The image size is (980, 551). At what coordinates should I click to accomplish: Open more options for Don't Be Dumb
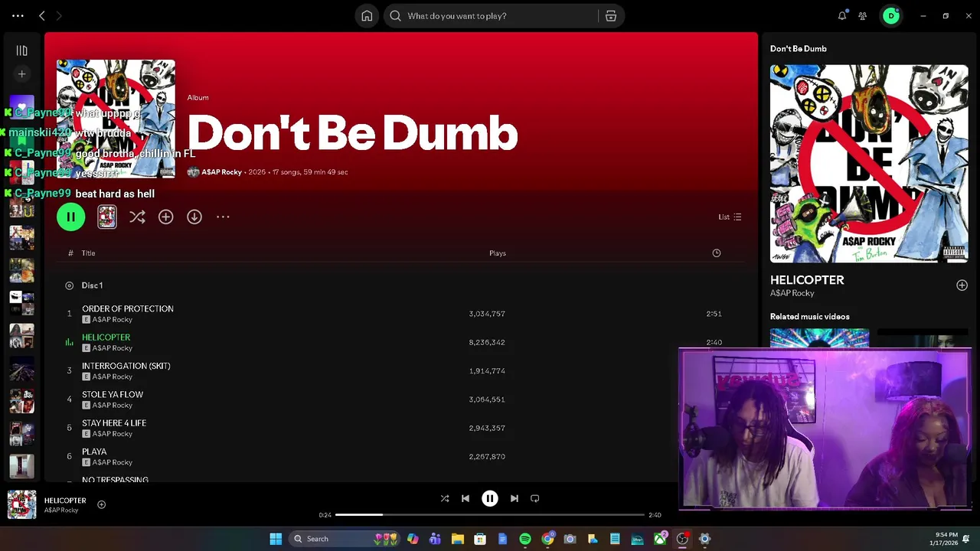(223, 217)
